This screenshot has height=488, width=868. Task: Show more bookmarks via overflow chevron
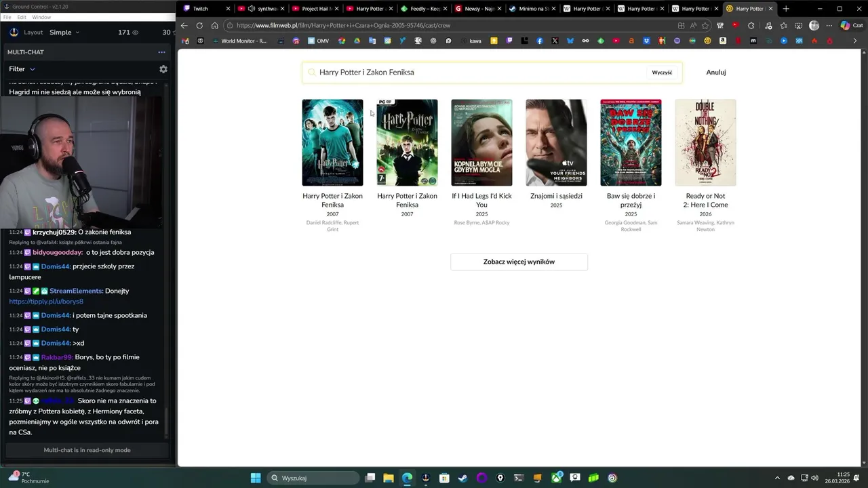click(854, 41)
